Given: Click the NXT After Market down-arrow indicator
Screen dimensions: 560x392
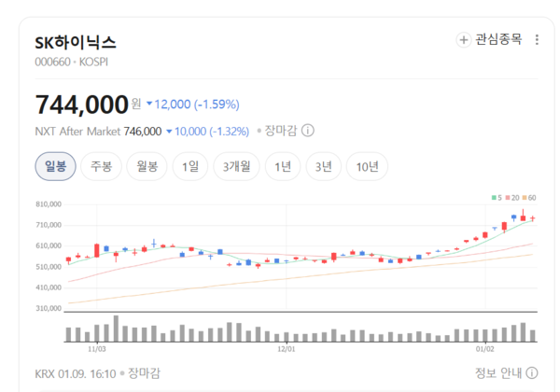Looking at the screenshot, I should (x=169, y=132).
